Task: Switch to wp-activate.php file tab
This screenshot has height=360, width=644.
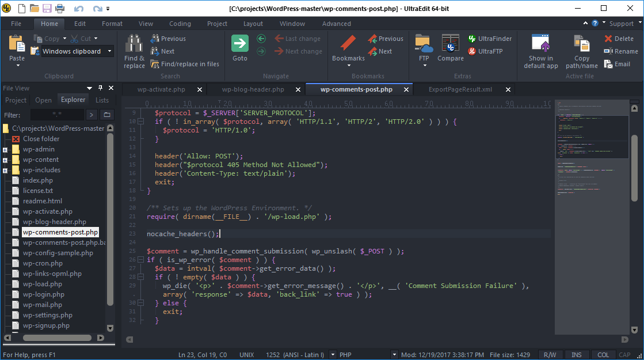Action: [161, 89]
